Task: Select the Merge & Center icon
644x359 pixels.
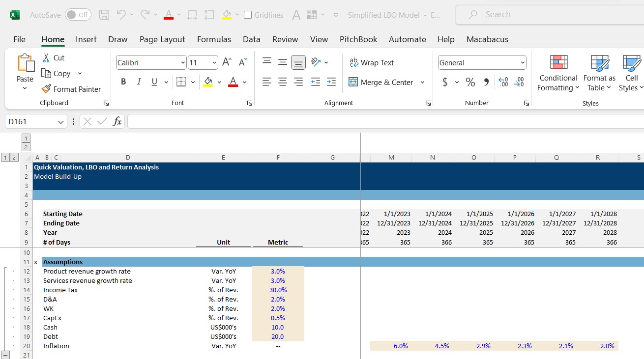Action: [353, 82]
